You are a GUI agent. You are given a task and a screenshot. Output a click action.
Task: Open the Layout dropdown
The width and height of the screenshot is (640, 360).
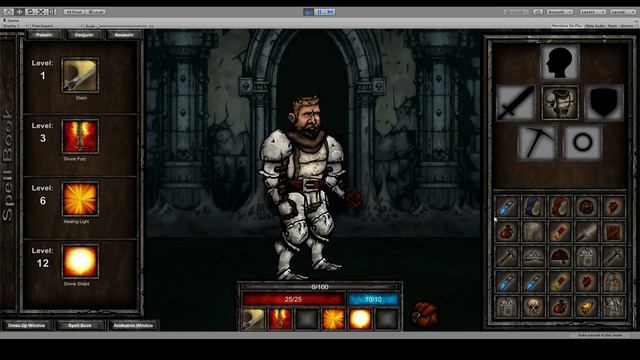623,12
